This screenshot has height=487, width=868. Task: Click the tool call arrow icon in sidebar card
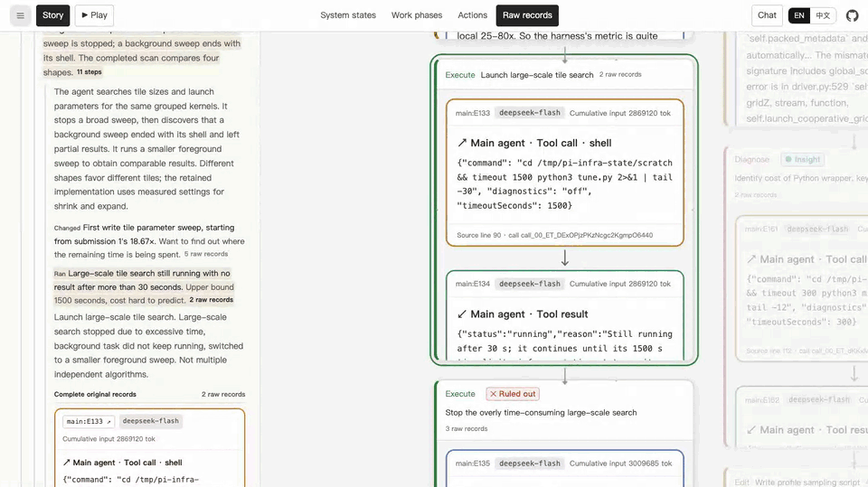(66, 463)
